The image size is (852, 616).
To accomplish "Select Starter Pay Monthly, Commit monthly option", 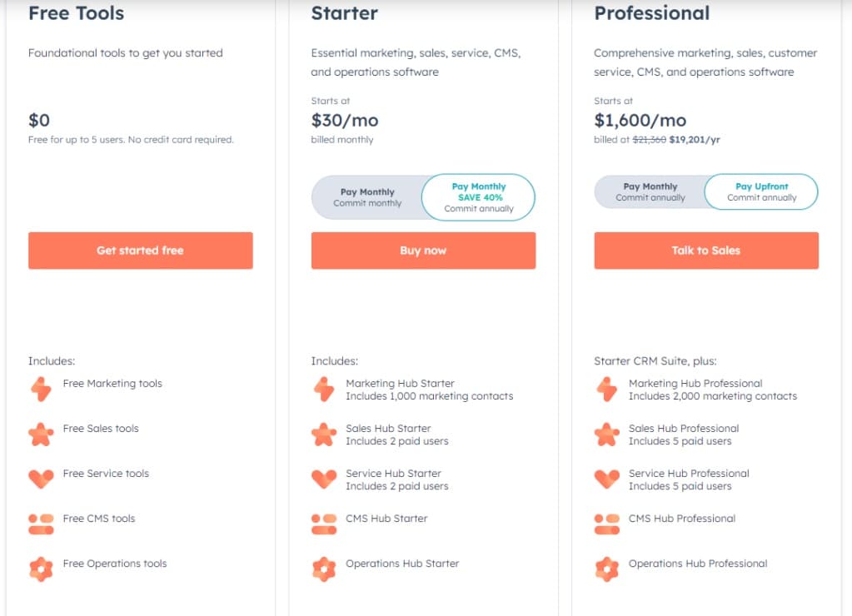I will [367, 197].
